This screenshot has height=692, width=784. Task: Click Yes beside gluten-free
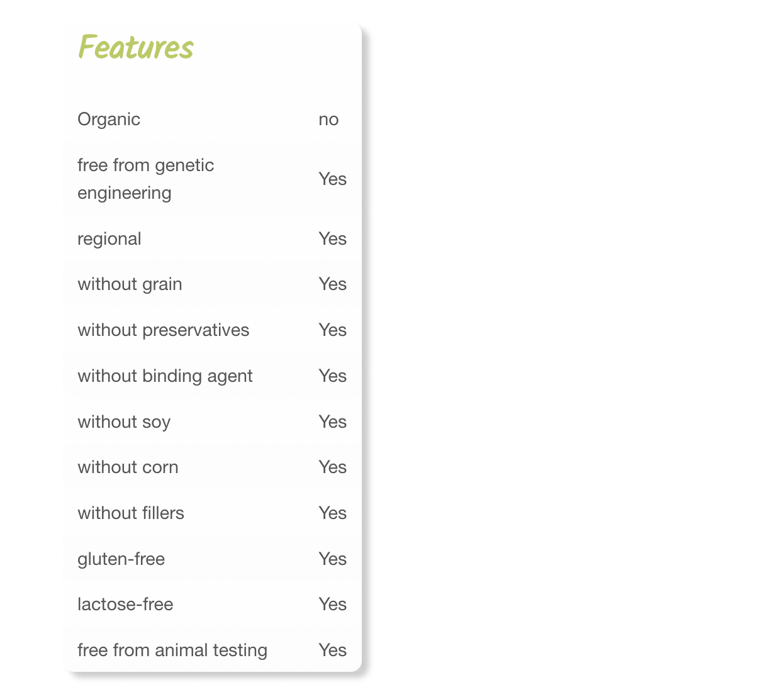point(332,559)
